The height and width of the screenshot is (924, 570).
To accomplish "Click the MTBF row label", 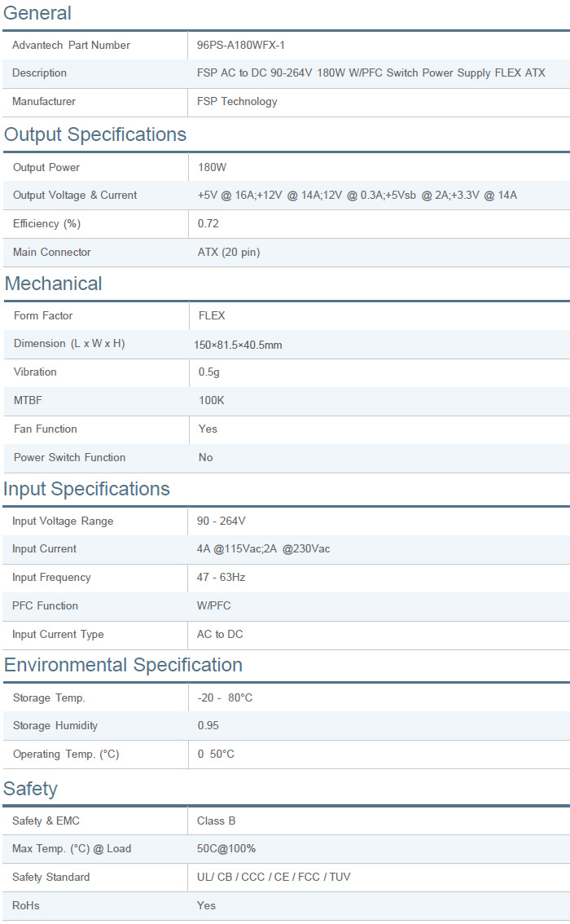I will click(x=27, y=400).
